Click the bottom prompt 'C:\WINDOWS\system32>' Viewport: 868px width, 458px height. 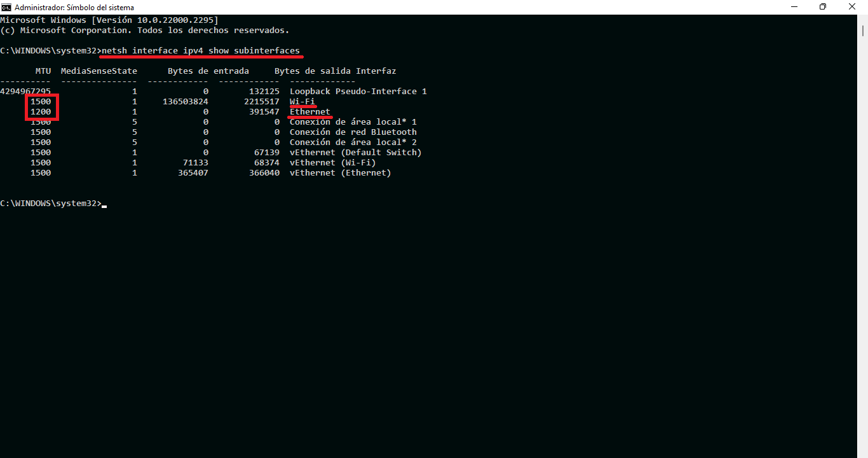[x=51, y=203]
